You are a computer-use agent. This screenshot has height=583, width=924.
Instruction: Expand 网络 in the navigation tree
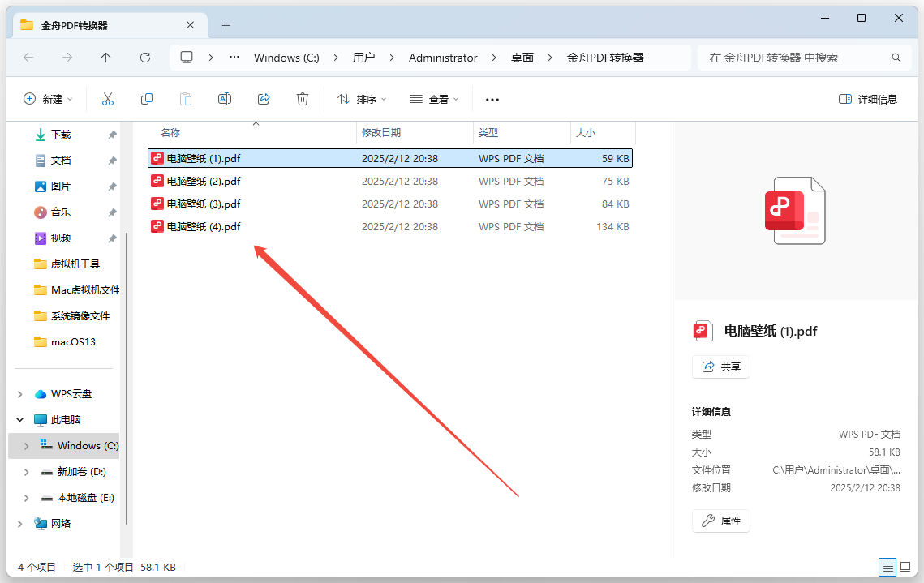20,524
